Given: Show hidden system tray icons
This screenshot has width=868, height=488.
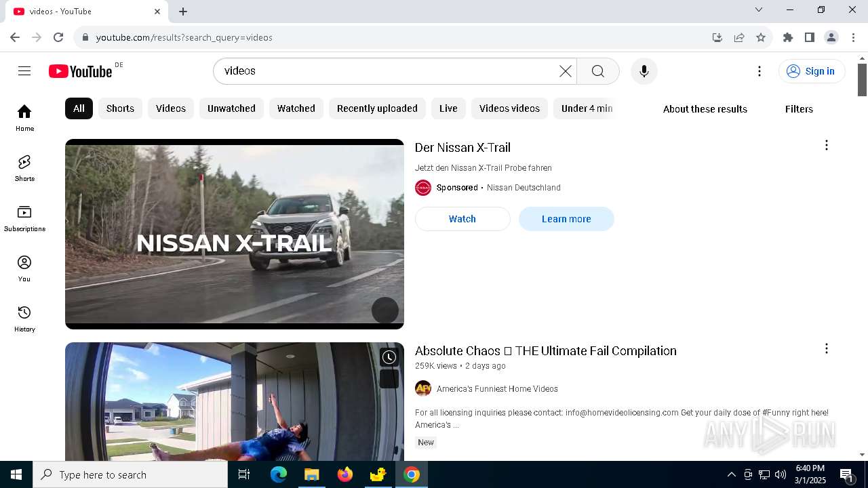Looking at the screenshot, I should point(731,474).
